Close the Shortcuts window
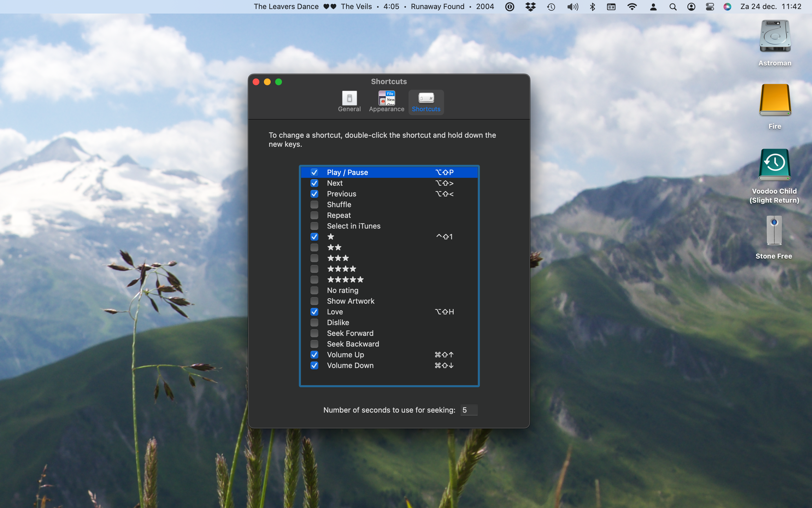 pyautogui.click(x=256, y=82)
